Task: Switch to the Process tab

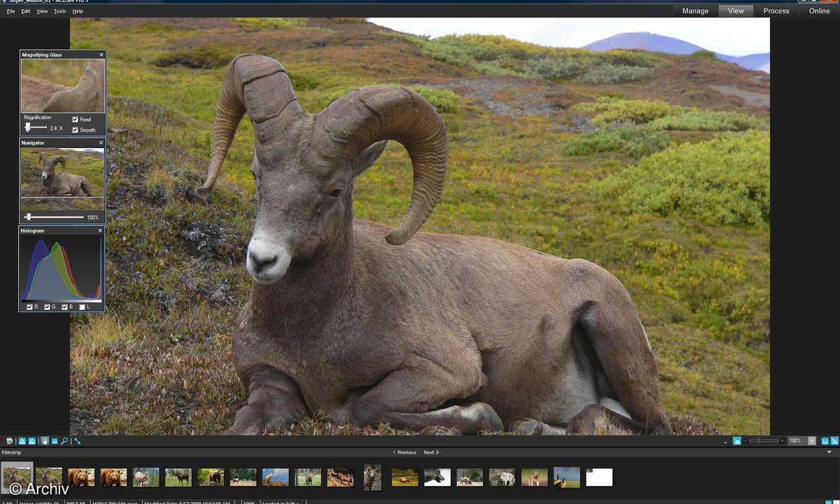Action: [x=776, y=10]
